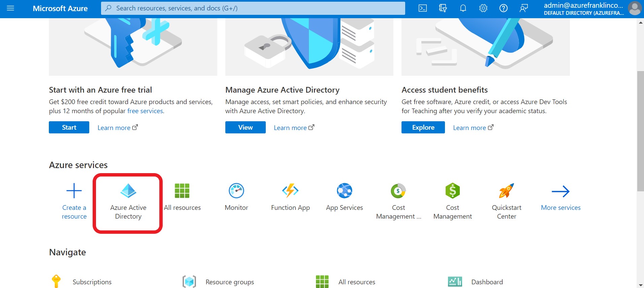
Task: Open the portal hamburger menu
Action: click(x=10, y=8)
